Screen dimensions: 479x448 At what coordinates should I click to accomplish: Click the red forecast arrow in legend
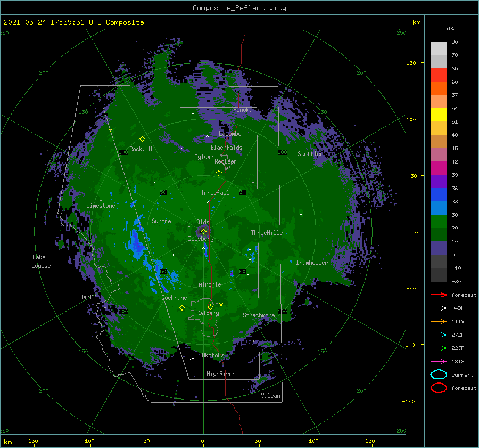tap(439, 295)
